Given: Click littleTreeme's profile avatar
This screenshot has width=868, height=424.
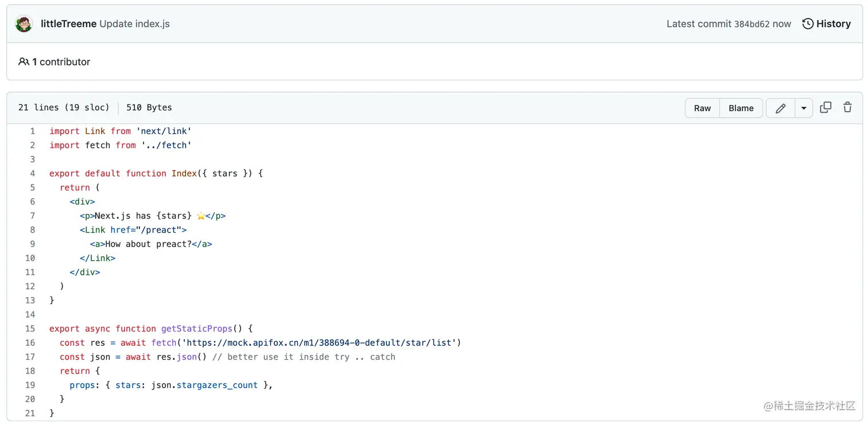Looking at the screenshot, I should [x=24, y=24].
